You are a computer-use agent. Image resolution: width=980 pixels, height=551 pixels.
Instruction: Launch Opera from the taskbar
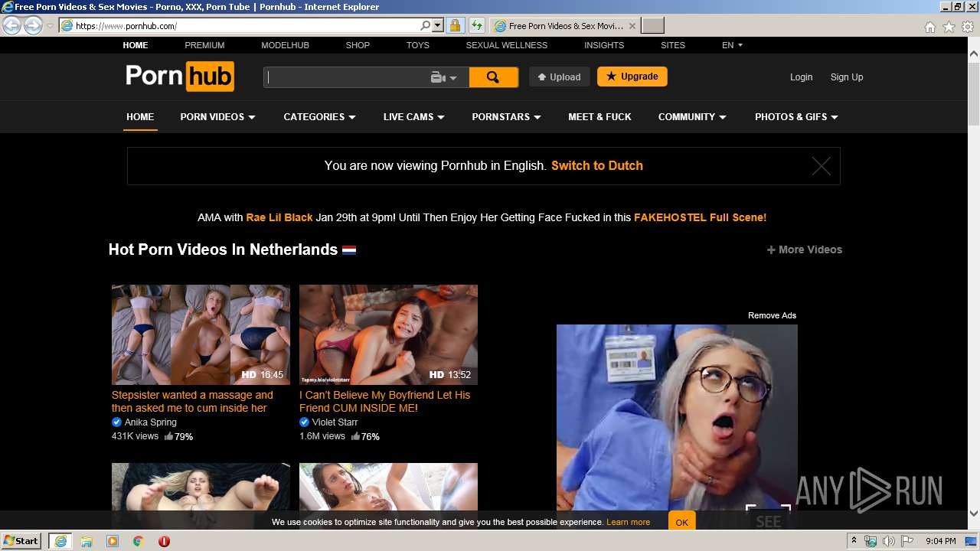click(x=164, y=541)
